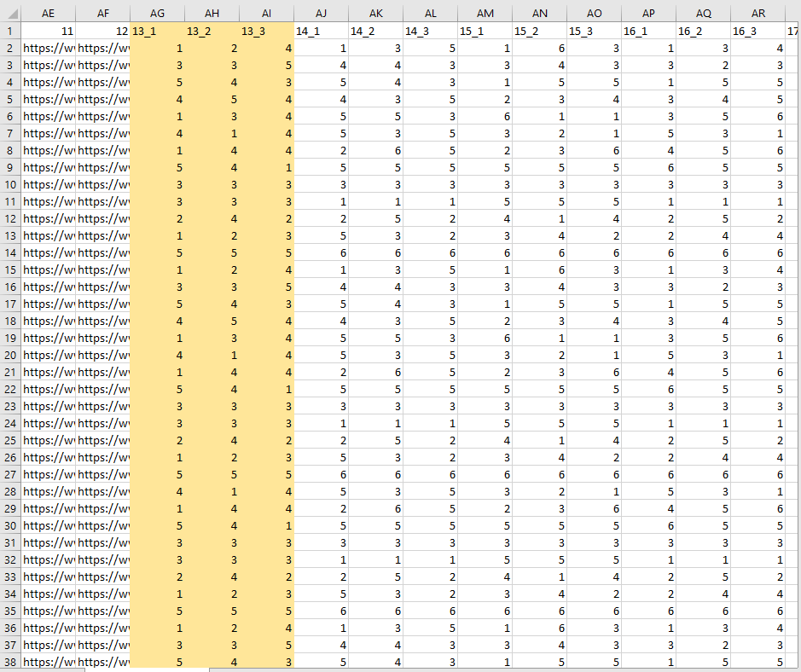
Task: Select row 38 header
Action: [10, 662]
